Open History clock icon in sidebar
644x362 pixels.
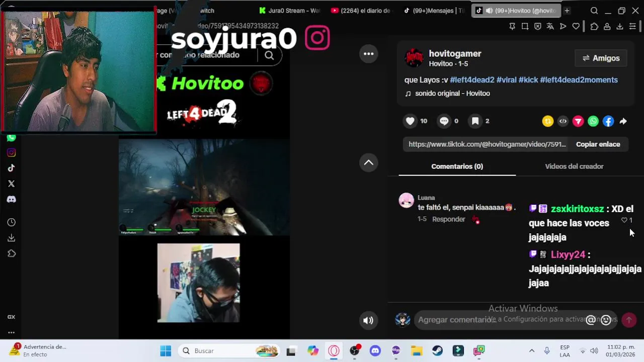click(12, 222)
